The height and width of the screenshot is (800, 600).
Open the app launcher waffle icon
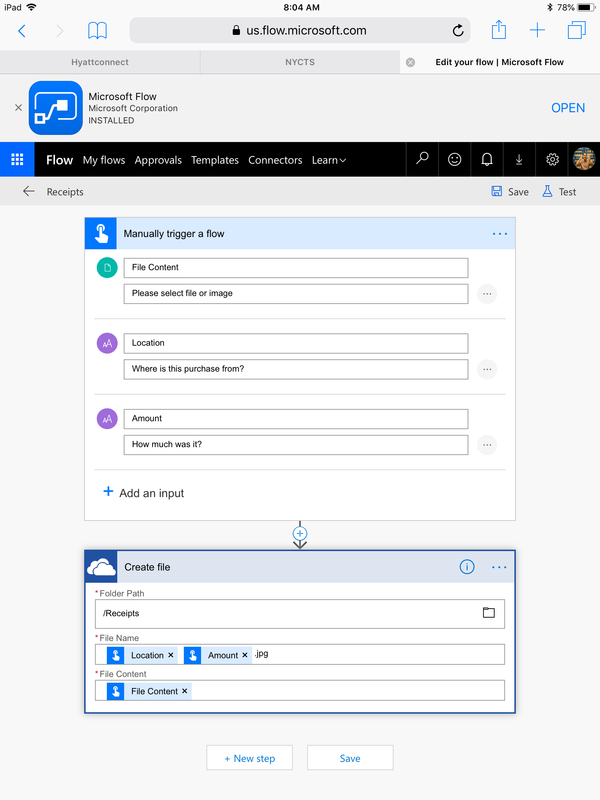[17, 160]
